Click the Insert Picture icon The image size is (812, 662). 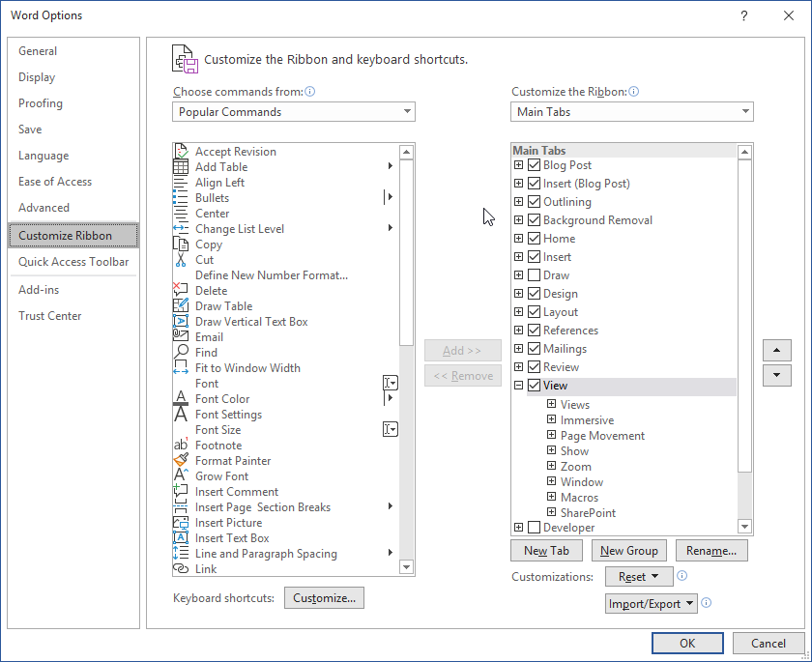tap(181, 523)
